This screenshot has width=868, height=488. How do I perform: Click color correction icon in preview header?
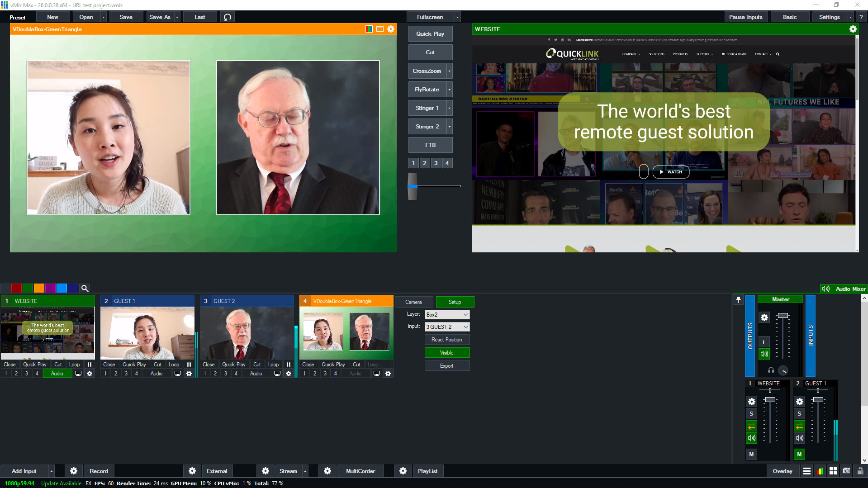pos(369,29)
